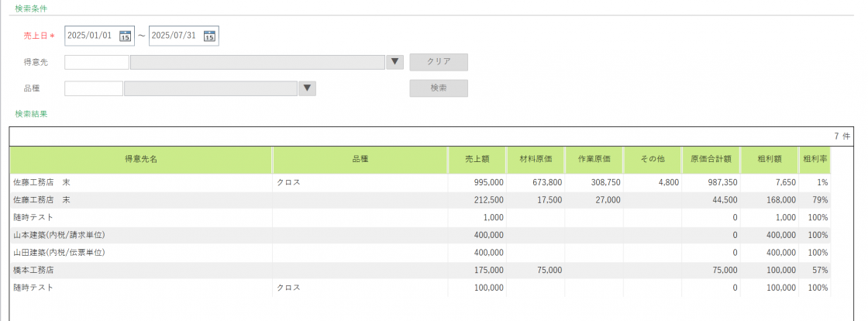This screenshot has height=321, width=868.
Task: Click the end date field 2025/07/31
Action: pyautogui.click(x=174, y=36)
